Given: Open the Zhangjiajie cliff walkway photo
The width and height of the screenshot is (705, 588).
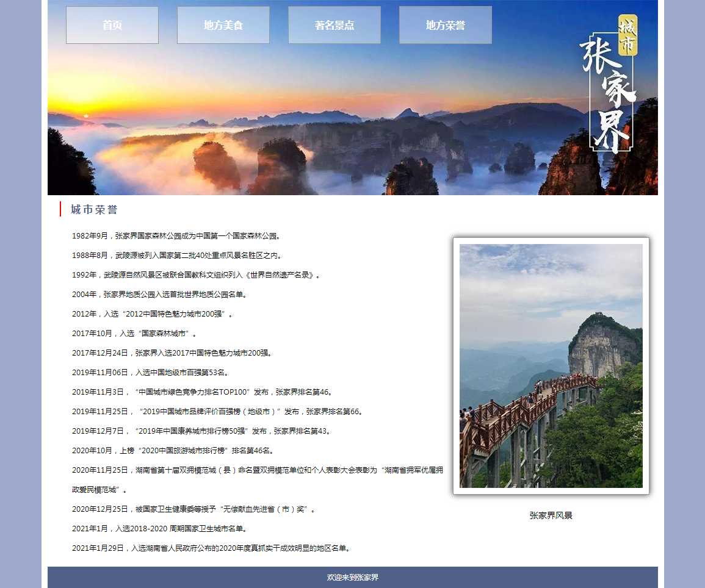Looking at the screenshot, I should [551, 366].
